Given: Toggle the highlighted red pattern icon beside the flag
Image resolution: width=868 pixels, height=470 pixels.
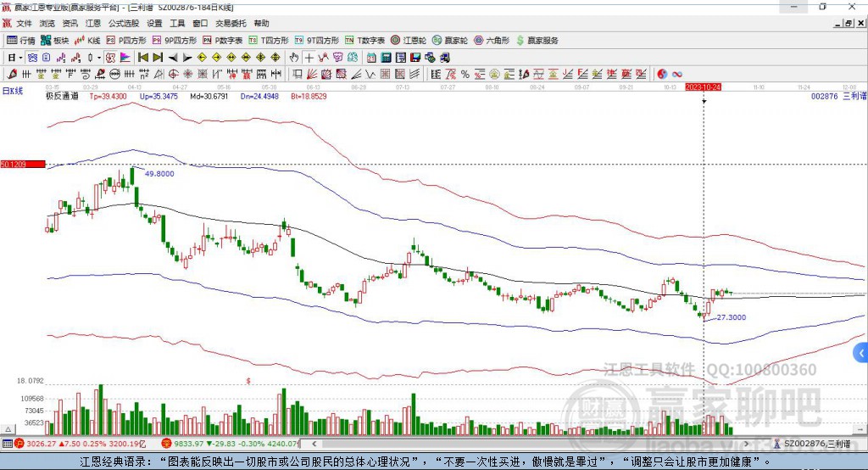Looking at the screenshot, I should click(x=110, y=58).
